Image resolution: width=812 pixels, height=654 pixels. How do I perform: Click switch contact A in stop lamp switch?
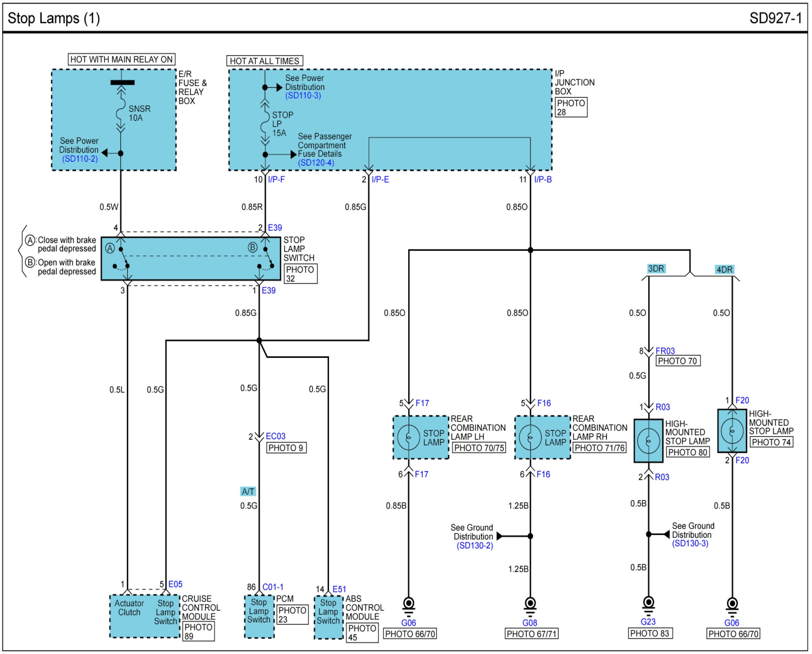tap(124, 258)
